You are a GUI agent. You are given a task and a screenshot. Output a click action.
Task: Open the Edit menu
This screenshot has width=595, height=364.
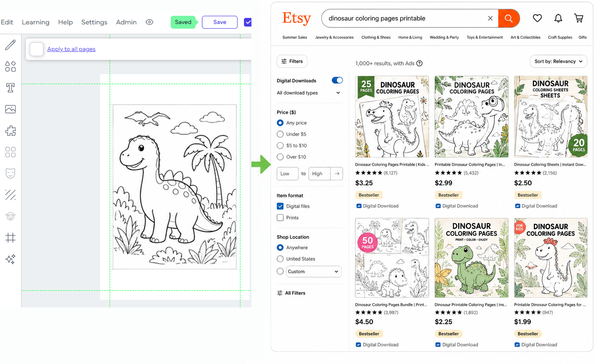[x=7, y=22]
